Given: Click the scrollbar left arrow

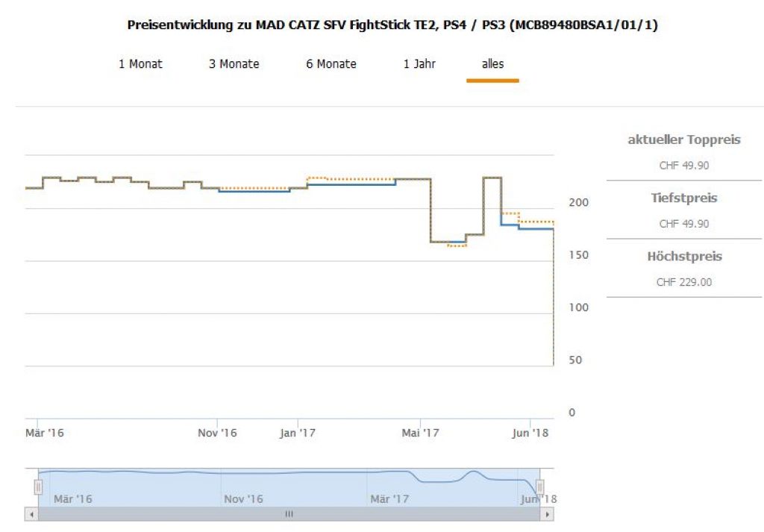Looking at the screenshot, I should coord(31,514).
